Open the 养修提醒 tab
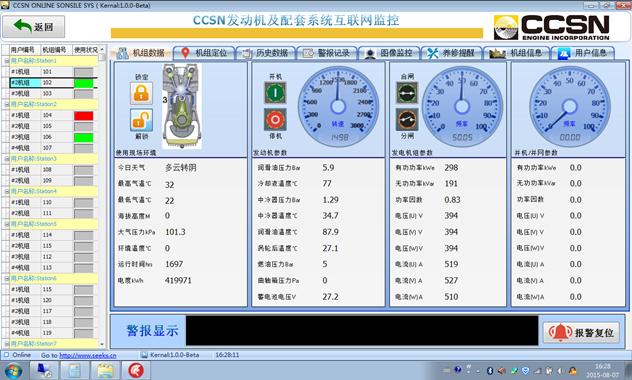The height and width of the screenshot is (380, 632). coord(451,53)
